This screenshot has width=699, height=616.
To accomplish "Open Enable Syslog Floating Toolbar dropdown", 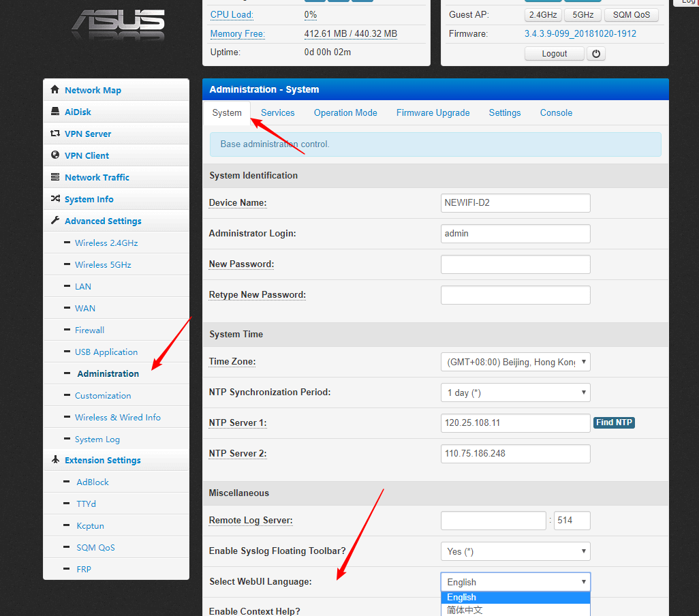I will coord(515,551).
